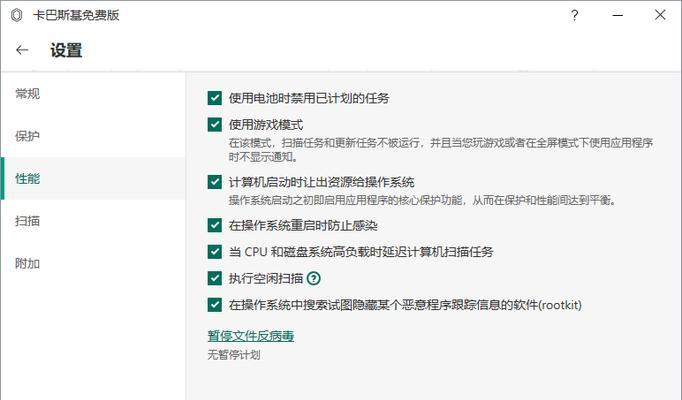Disable 计算机启动时让出资源给操作系统
The width and height of the screenshot is (682, 400).
point(214,182)
